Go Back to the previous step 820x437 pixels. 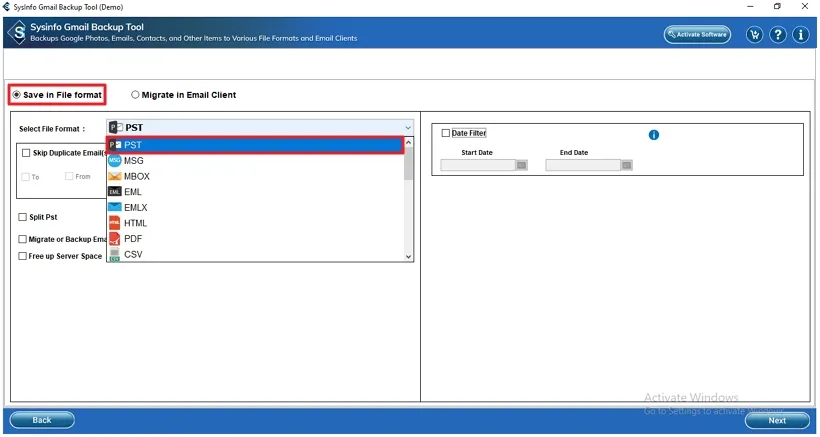point(42,420)
